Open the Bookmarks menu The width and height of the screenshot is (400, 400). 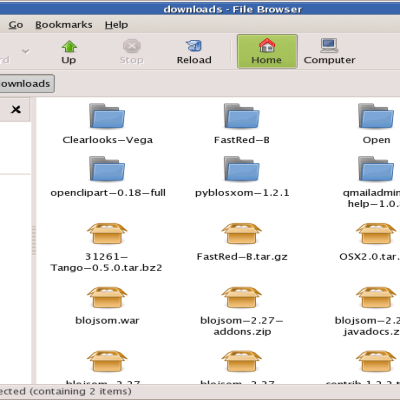pyautogui.click(x=64, y=25)
